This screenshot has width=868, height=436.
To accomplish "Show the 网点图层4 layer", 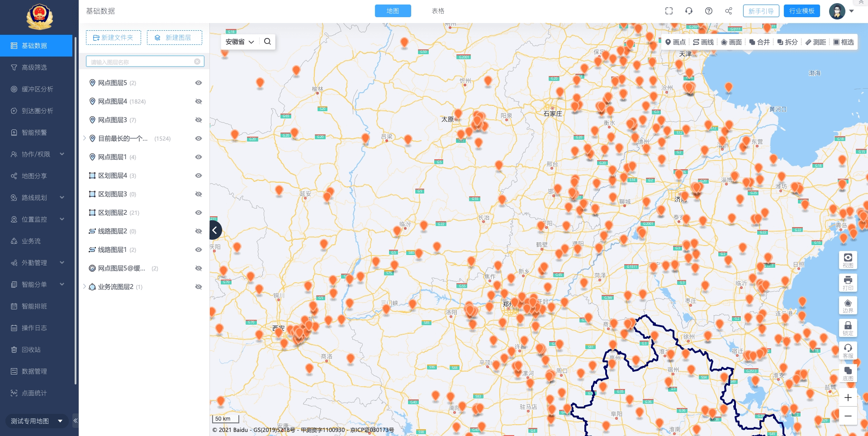I will [198, 101].
